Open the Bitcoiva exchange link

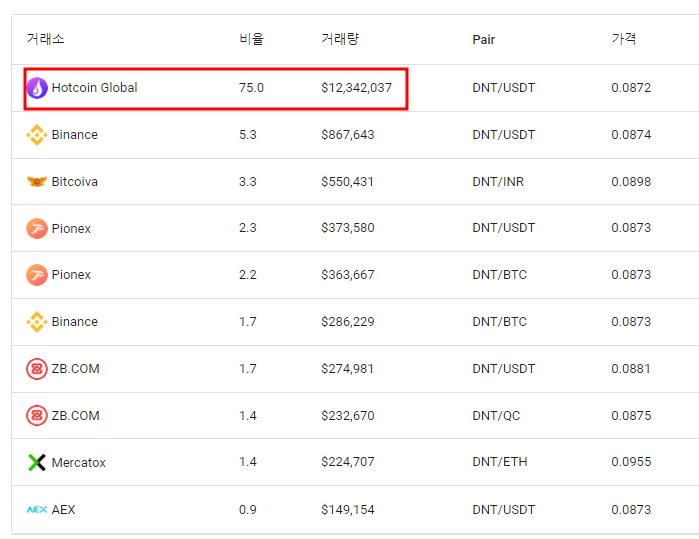click(x=74, y=181)
